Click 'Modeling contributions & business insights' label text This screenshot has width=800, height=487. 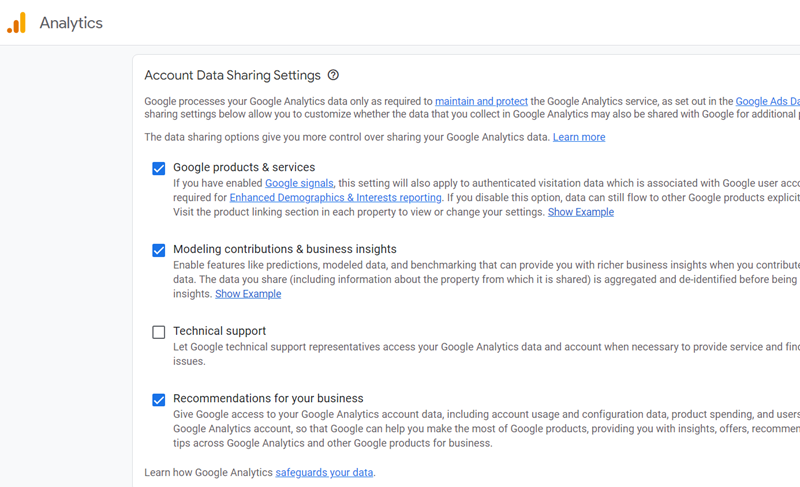point(285,249)
